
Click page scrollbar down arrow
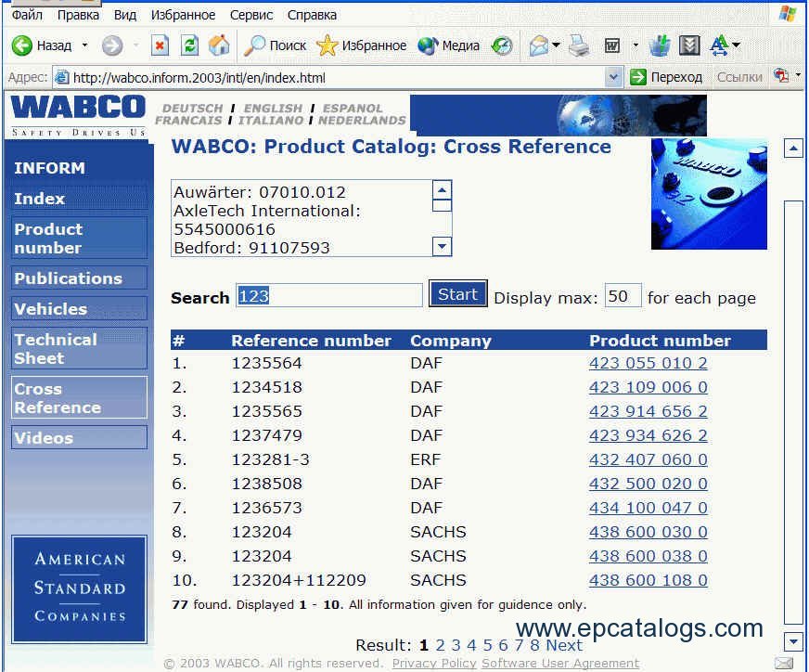793,642
